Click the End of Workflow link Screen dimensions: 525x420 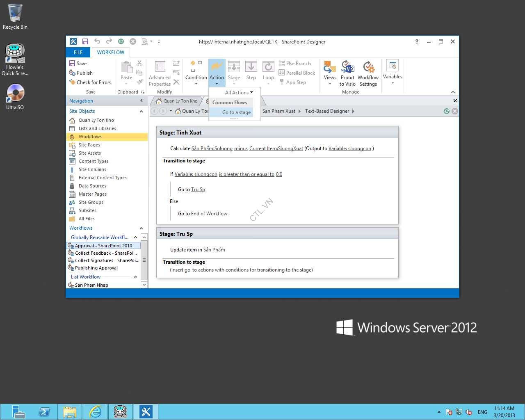[x=209, y=214]
